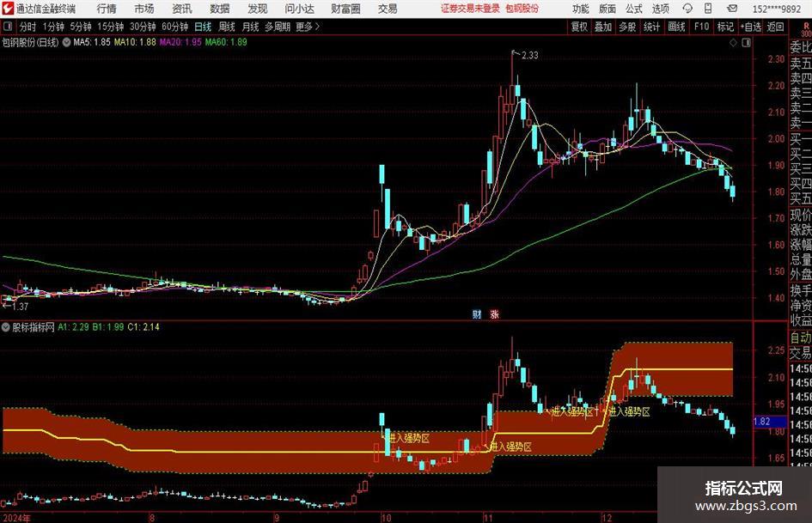
Task: Open the 数据 menu
Action: point(220,9)
